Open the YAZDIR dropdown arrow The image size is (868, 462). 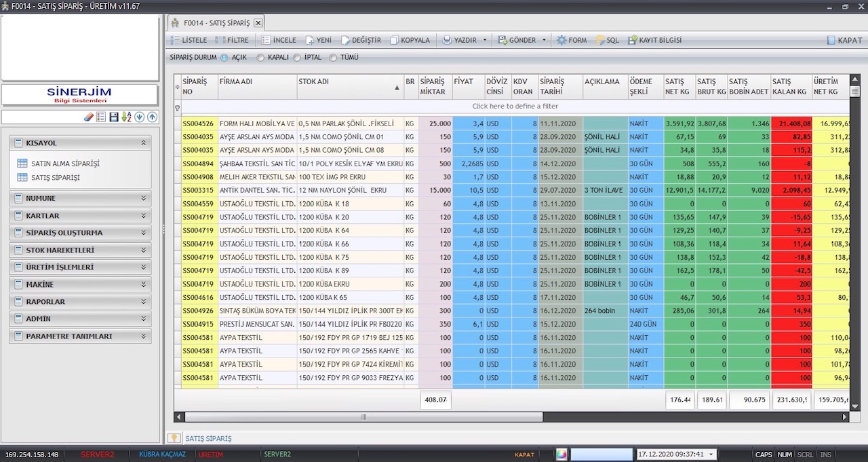[x=485, y=40]
